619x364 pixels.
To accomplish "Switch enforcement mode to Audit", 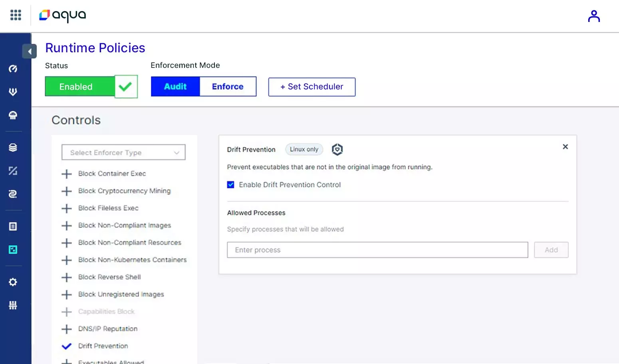I will 175,87.
